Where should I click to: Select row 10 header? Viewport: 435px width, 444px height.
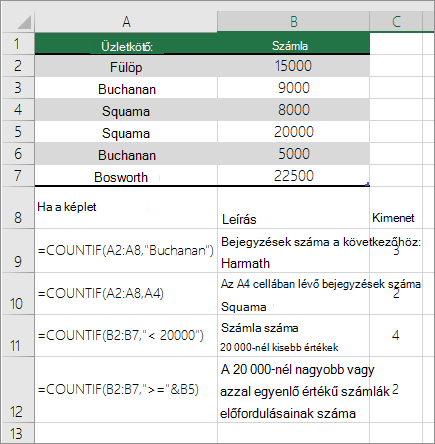click(18, 294)
